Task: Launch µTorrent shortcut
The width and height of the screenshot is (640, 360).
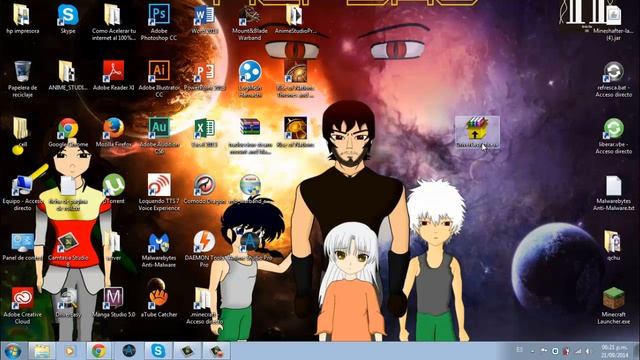Action: [113, 189]
